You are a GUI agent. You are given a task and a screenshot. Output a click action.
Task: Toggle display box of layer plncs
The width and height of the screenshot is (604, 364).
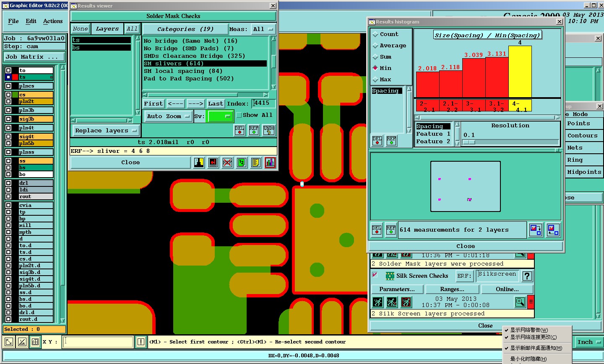(x=8, y=86)
